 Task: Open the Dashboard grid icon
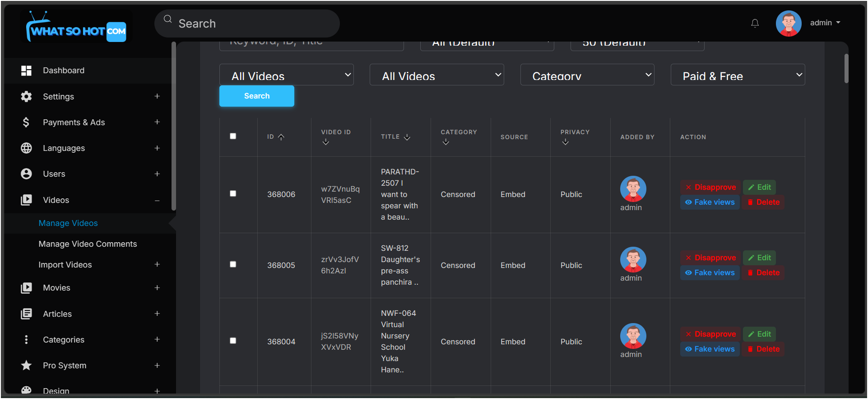coord(26,70)
